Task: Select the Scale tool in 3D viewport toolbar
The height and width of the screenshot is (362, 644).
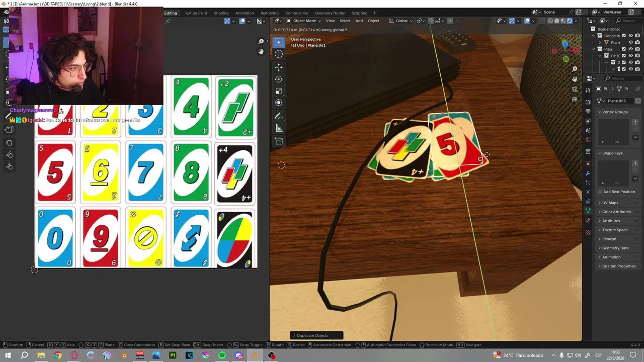Action: tap(279, 91)
